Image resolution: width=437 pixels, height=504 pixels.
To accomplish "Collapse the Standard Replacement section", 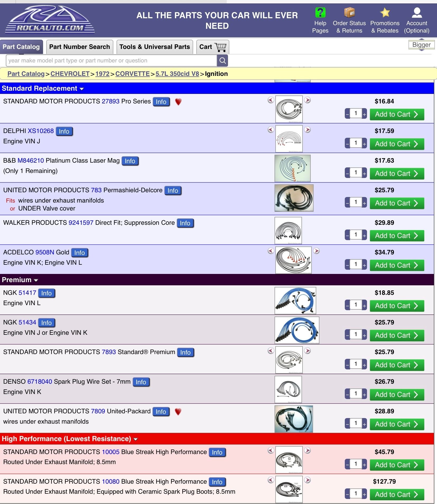I will (82, 89).
